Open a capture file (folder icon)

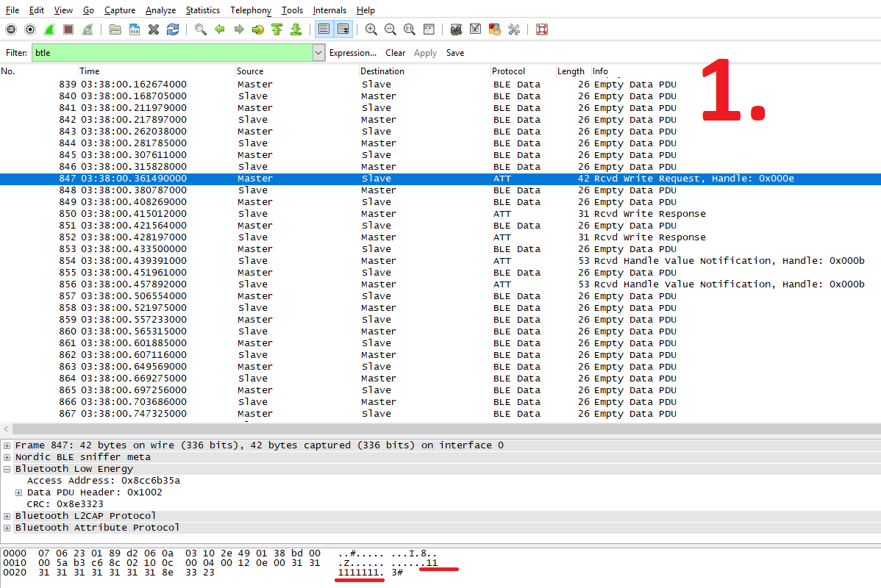point(115,29)
